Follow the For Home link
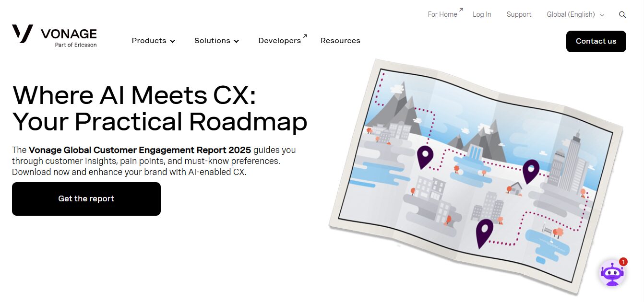644x302 pixels. point(442,14)
